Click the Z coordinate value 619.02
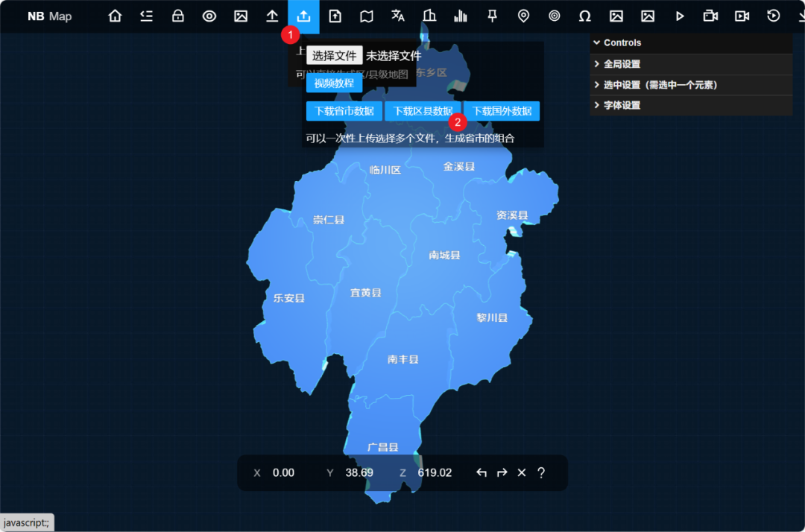Viewport: 805px width, 532px height. [435, 472]
